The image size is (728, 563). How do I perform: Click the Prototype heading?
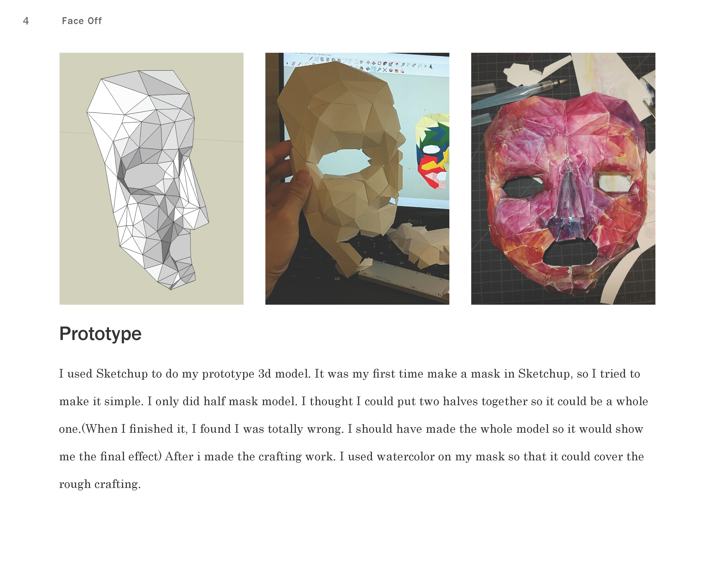pyautogui.click(x=100, y=334)
